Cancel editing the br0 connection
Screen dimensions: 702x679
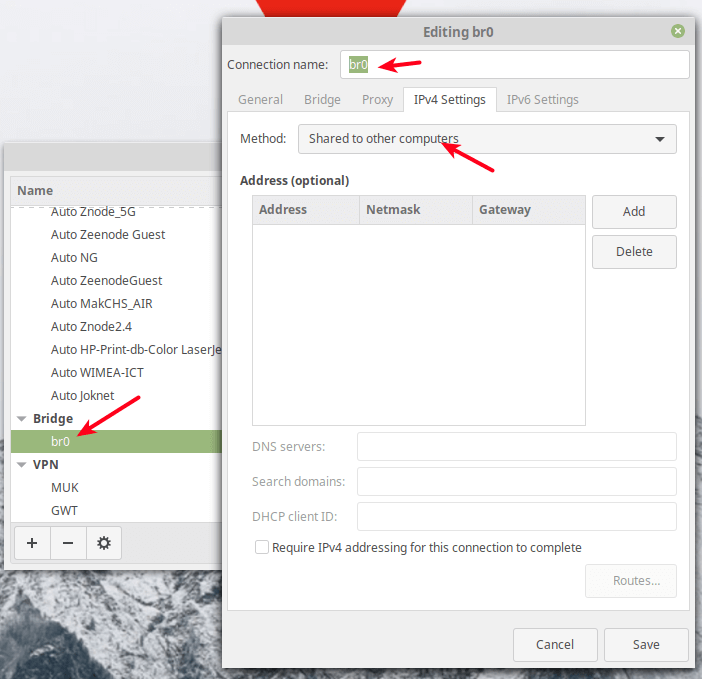coord(555,645)
